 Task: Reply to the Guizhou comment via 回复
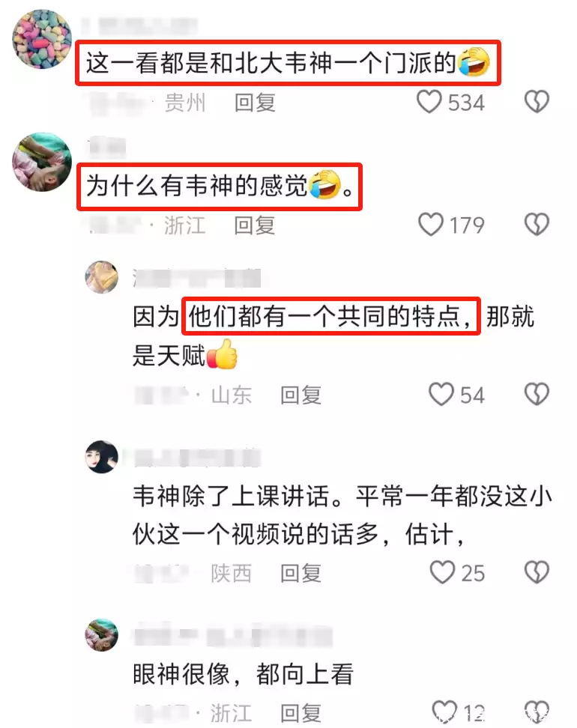(x=255, y=103)
